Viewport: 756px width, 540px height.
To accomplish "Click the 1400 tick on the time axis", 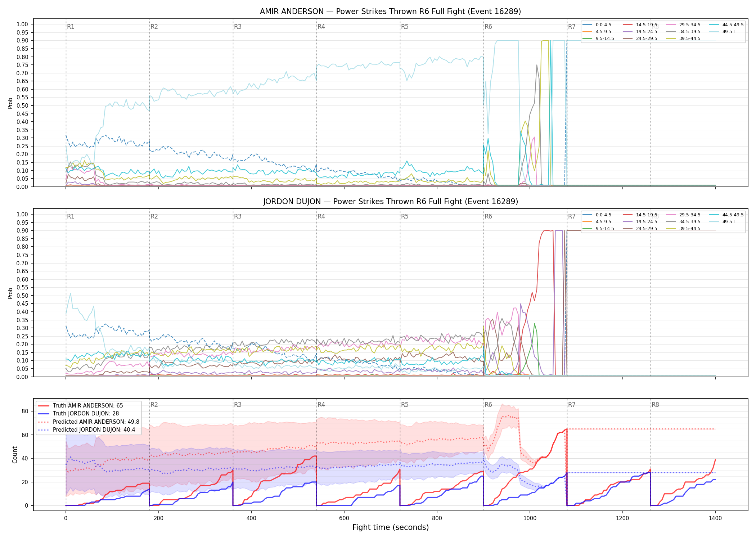I will click(715, 518).
